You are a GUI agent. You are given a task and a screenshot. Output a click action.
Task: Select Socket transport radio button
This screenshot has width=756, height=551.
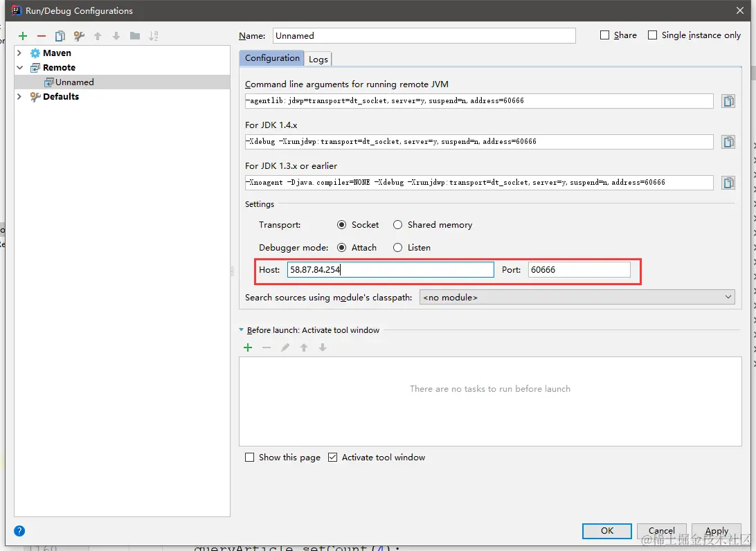[342, 225]
